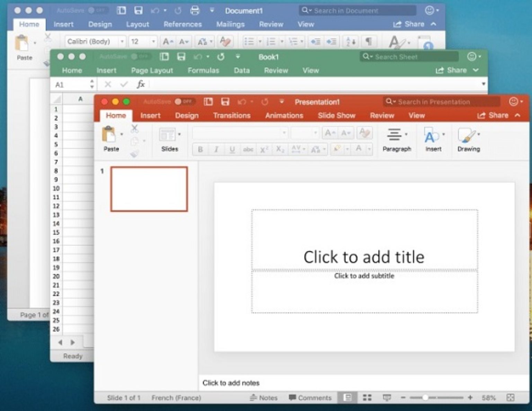Expand the Excel ribbon chevron
Screen dimensions: 532x411
point(476,70)
